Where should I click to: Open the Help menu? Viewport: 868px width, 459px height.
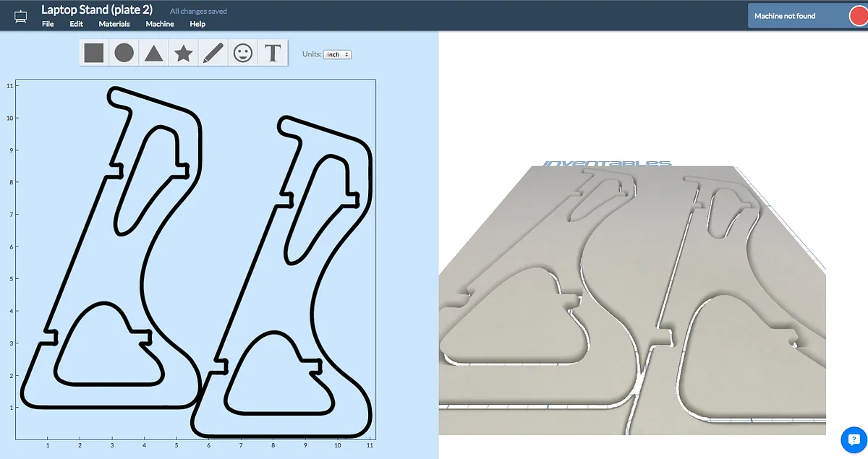[x=197, y=24]
